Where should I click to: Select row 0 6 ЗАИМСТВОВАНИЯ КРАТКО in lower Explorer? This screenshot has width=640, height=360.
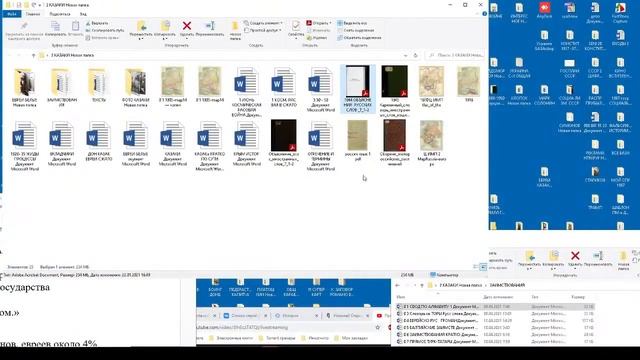[495, 334]
